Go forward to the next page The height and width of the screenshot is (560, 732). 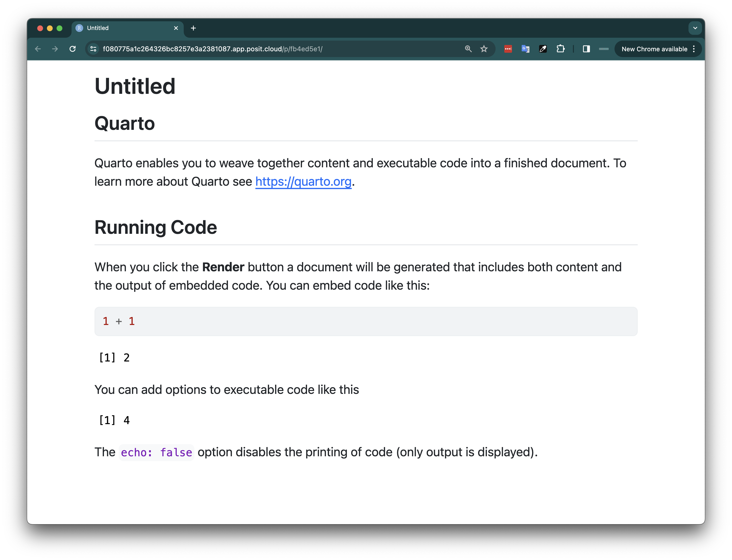[x=55, y=49]
